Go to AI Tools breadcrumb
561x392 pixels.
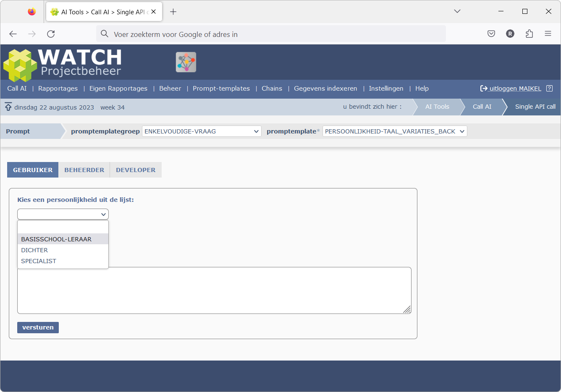coord(437,107)
